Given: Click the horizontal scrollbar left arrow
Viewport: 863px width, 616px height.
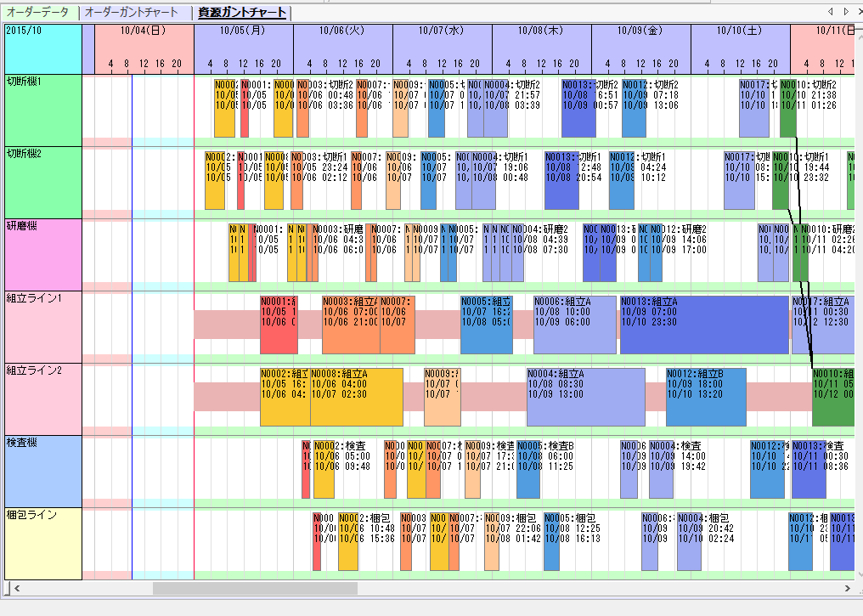Looking at the screenshot, I should click(14, 588).
